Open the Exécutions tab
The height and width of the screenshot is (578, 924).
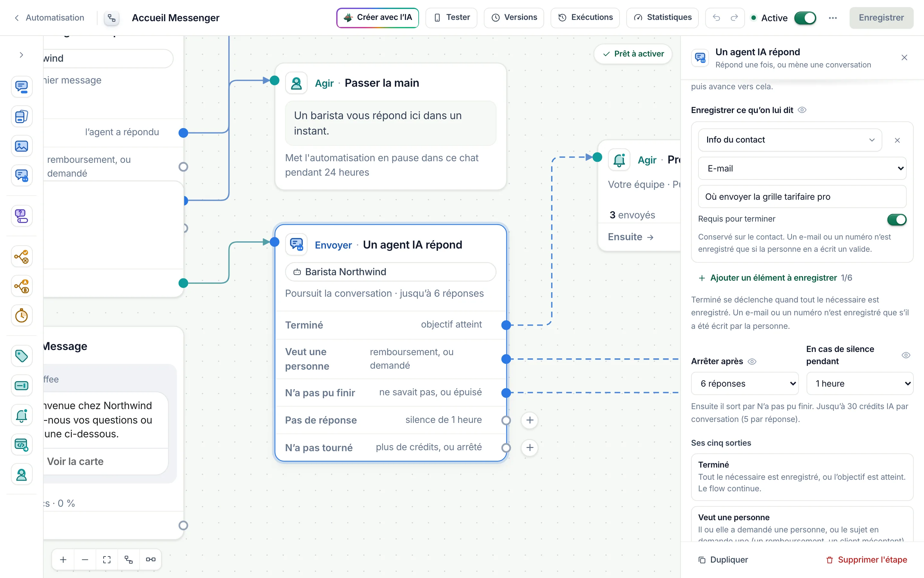pos(585,18)
